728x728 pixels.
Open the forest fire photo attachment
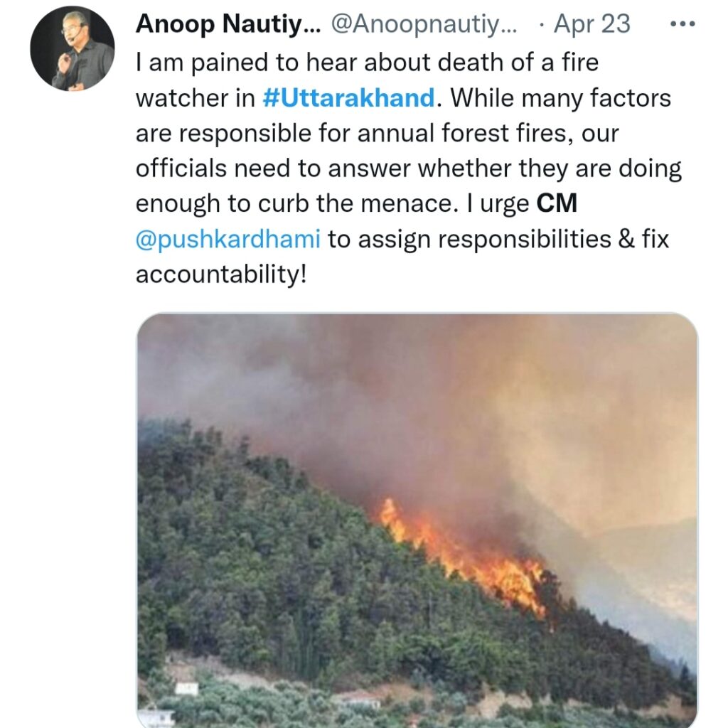pos(417,520)
